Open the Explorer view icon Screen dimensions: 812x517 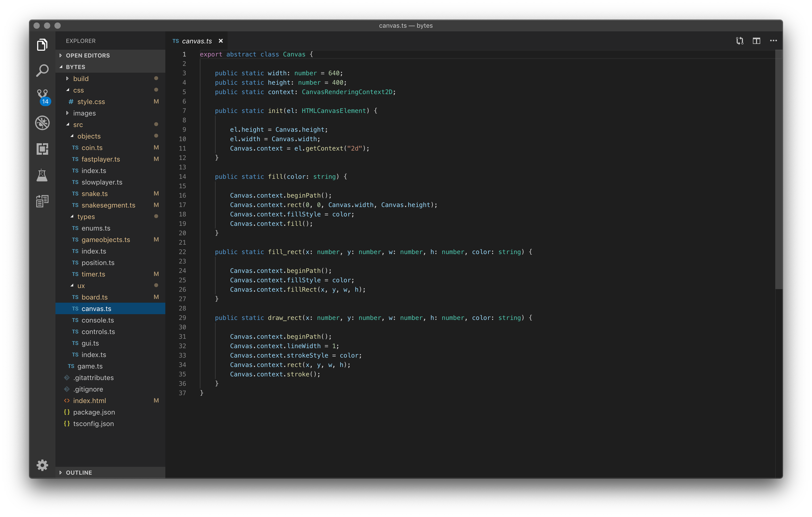click(42, 45)
